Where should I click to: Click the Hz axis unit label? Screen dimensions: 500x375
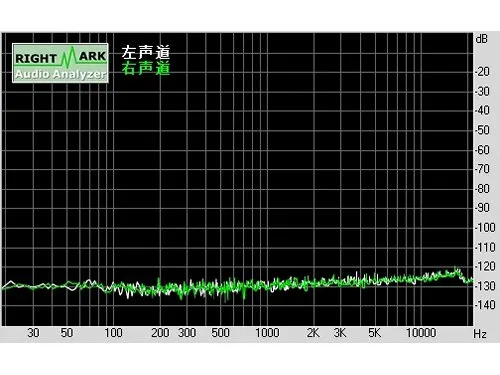click(x=480, y=334)
